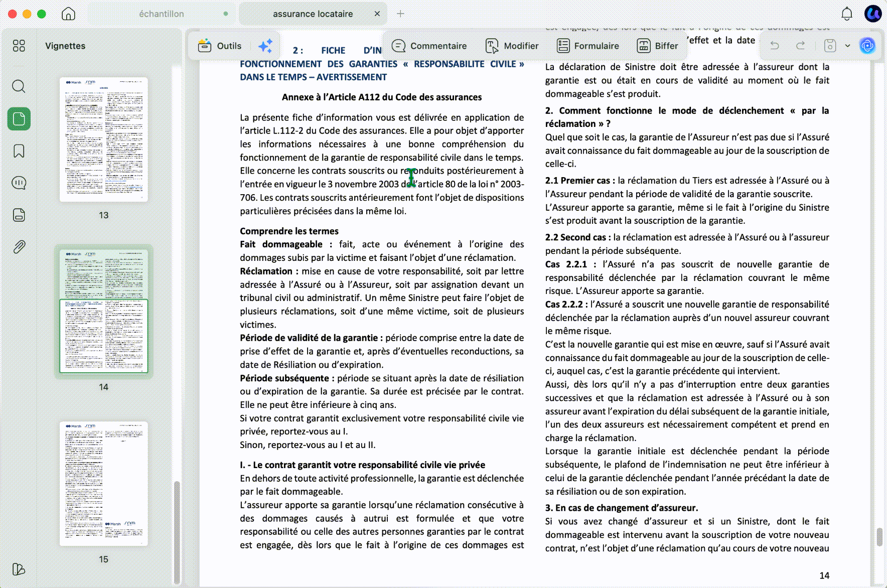Screen dimensions: 887x588
Task: Select the Biffer redact tool
Action: click(658, 46)
